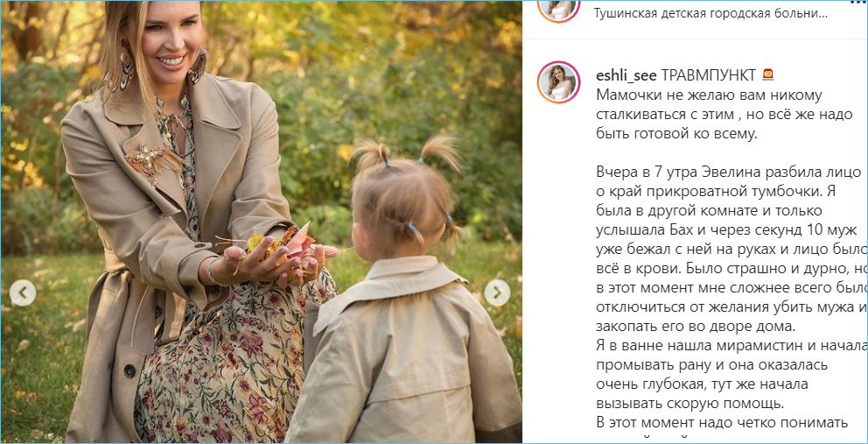Screen dimensions: 868x444
Task: Open the eshli_see avatar beside caption
Action: pos(558,82)
